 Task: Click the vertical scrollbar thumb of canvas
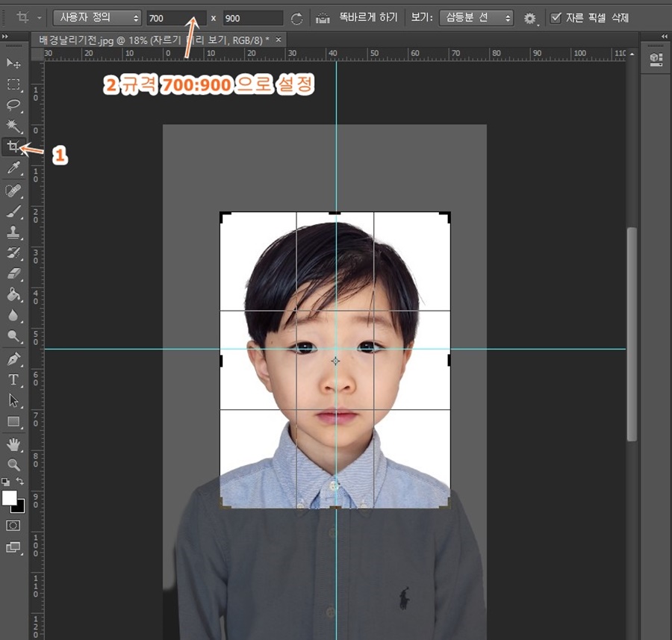point(631,335)
